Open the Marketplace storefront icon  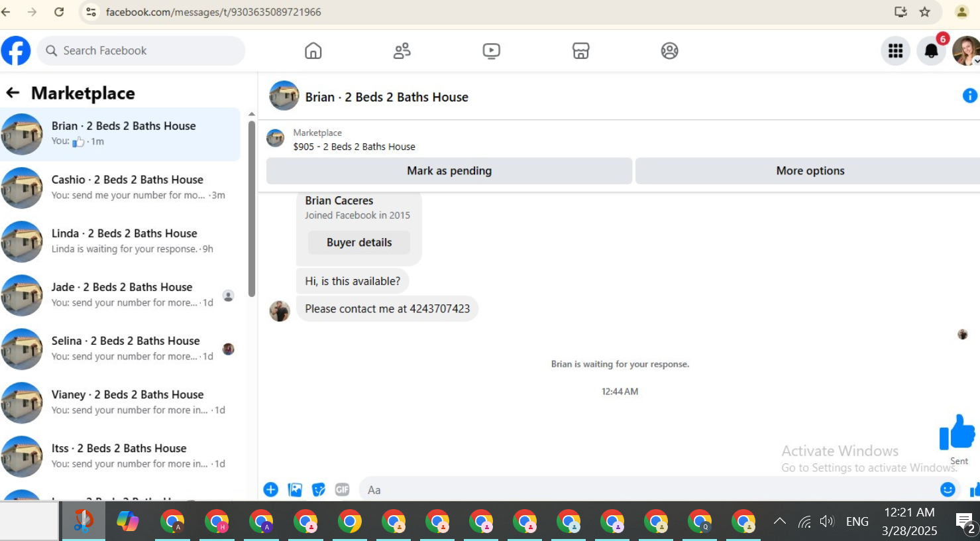tap(580, 51)
